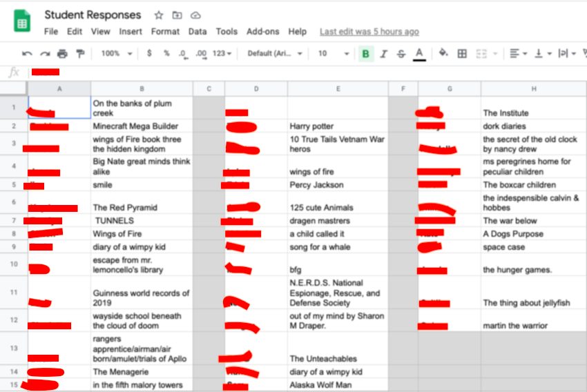Image resolution: width=587 pixels, height=392 pixels.
Task: Open the Format menu
Action: point(165,32)
